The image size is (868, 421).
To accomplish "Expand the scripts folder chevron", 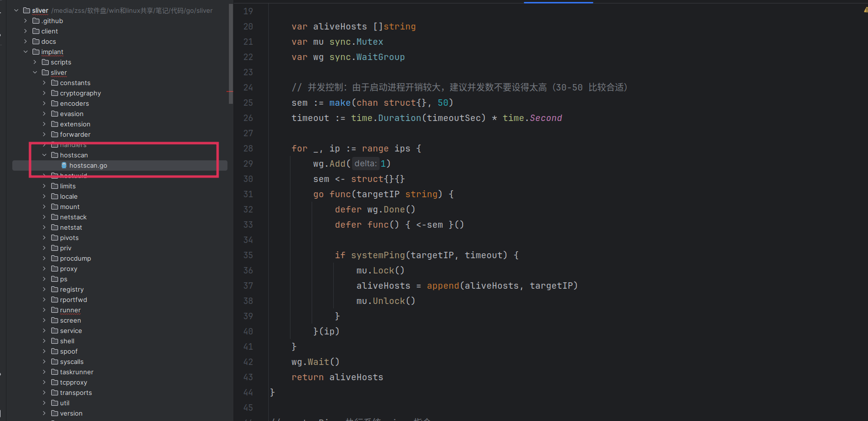I will click(x=35, y=62).
